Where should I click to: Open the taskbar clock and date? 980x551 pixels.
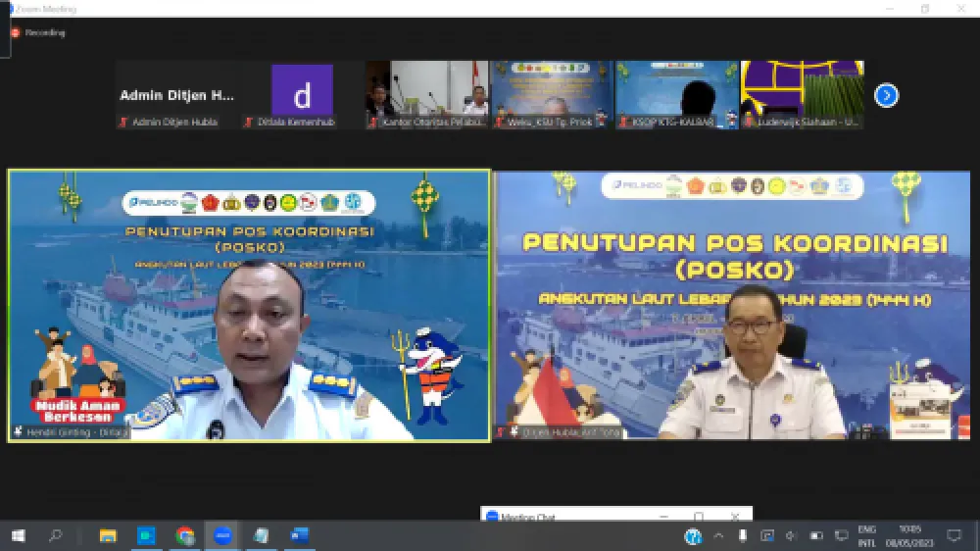point(909,536)
